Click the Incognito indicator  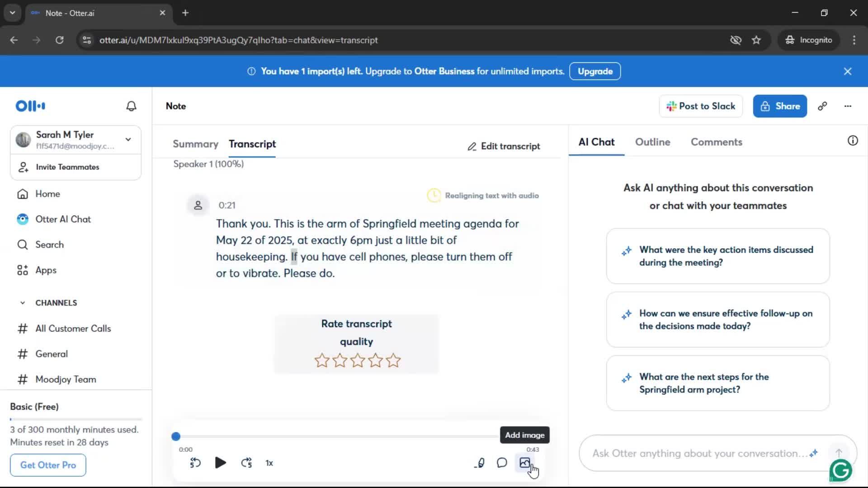click(809, 40)
